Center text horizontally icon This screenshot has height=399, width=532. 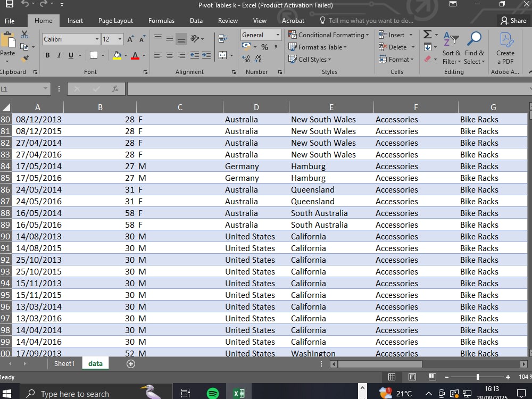point(170,55)
